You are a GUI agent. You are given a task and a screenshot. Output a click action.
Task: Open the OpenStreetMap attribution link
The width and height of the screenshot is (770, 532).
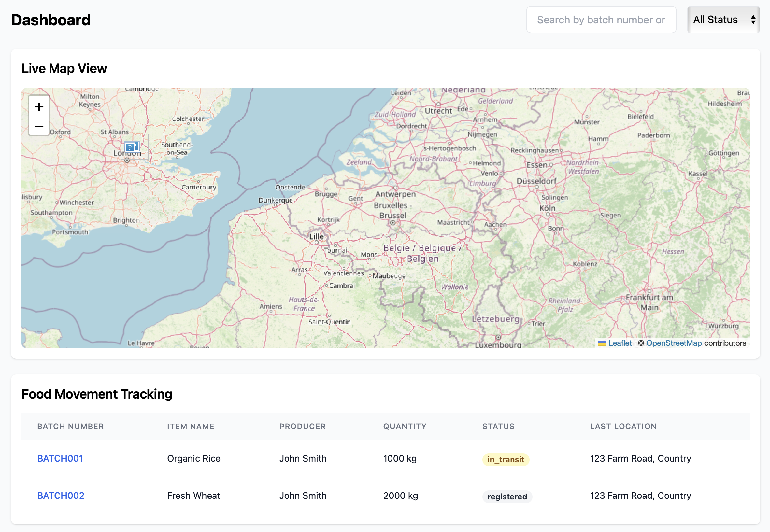(674, 343)
